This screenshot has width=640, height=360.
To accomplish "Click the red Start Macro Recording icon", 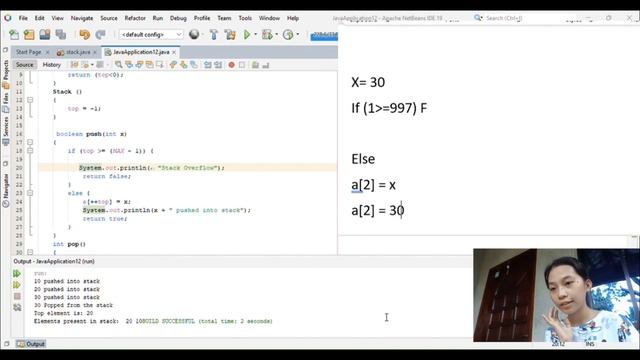I will tap(231, 65).
